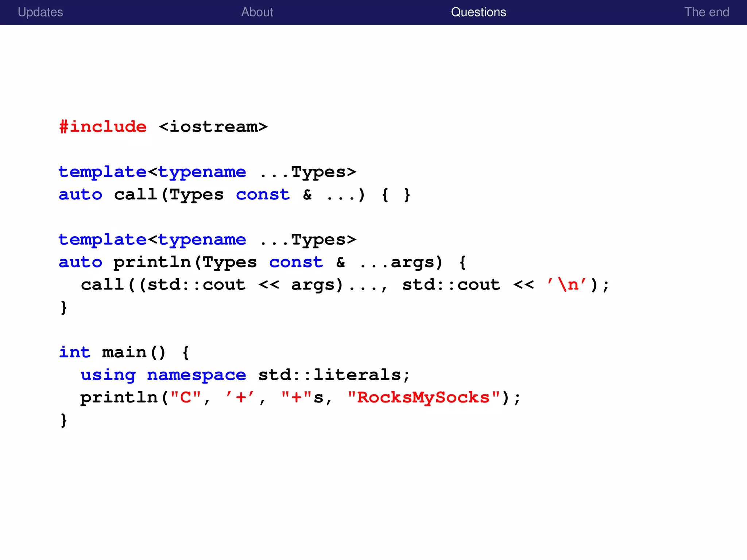This screenshot has width=747, height=560.
Task: Click the call function name in its definition
Action: click(x=135, y=194)
